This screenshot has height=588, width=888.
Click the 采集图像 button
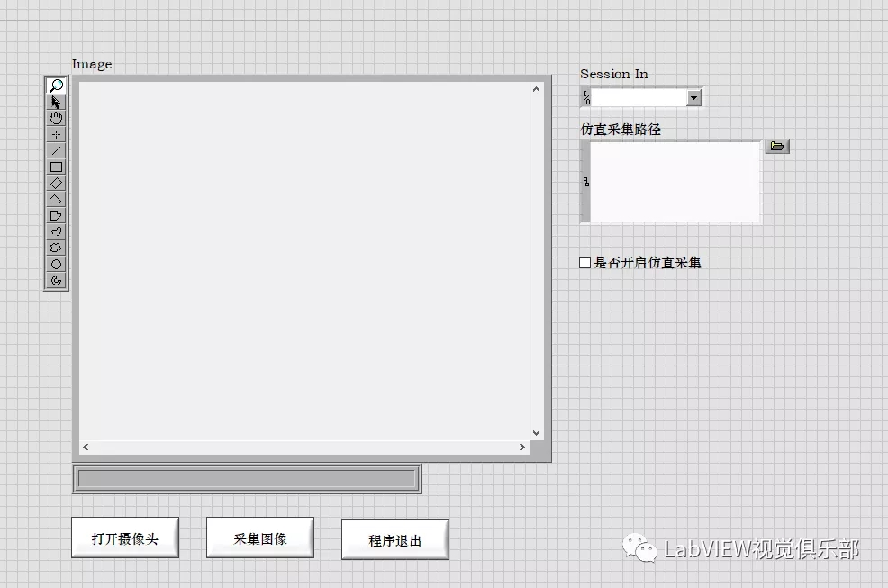[x=260, y=538]
